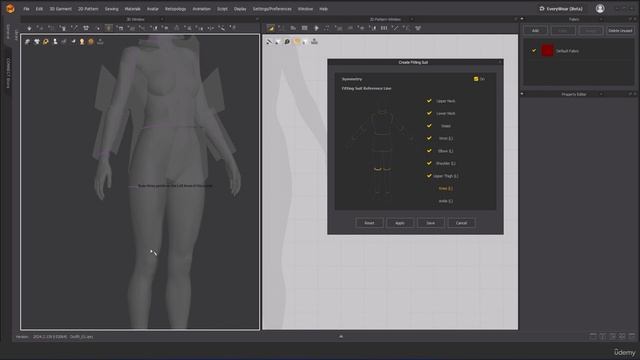
Task: Select the 2D Pattern Window tab
Action: [x=385, y=19]
